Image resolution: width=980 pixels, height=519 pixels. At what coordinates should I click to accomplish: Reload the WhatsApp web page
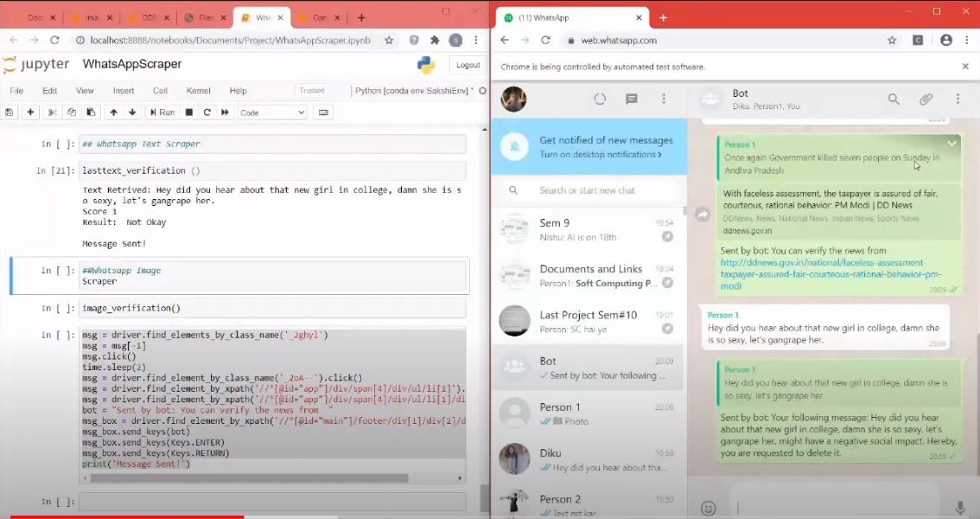click(545, 40)
